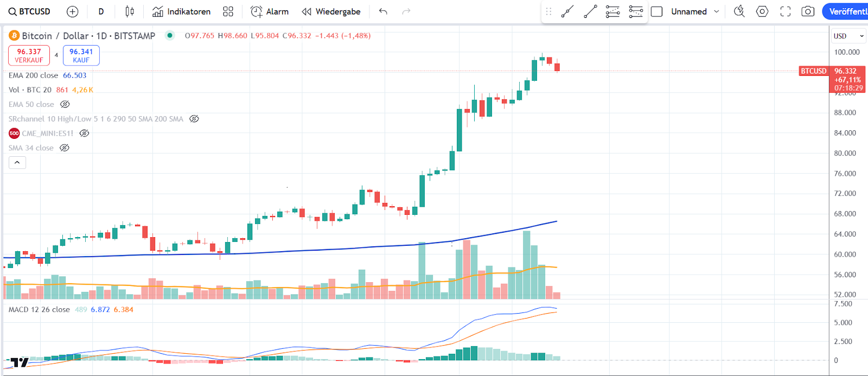This screenshot has height=376, width=868.
Task: Click the EMA 50 close legend text
Action: (x=31, y=104)
